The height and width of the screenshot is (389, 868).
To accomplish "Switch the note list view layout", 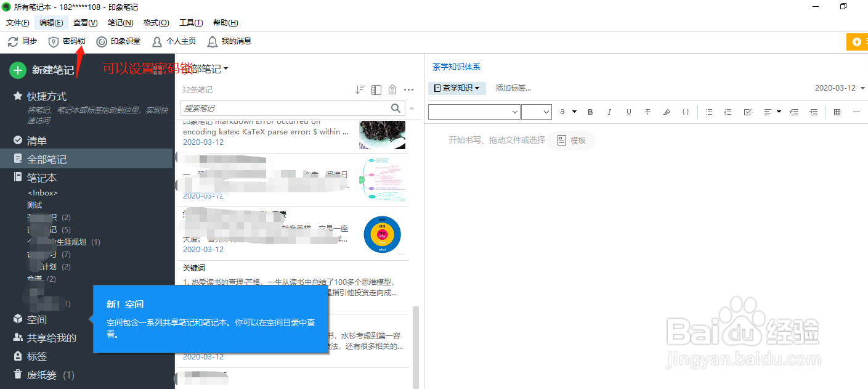I will tap(376, 89).
